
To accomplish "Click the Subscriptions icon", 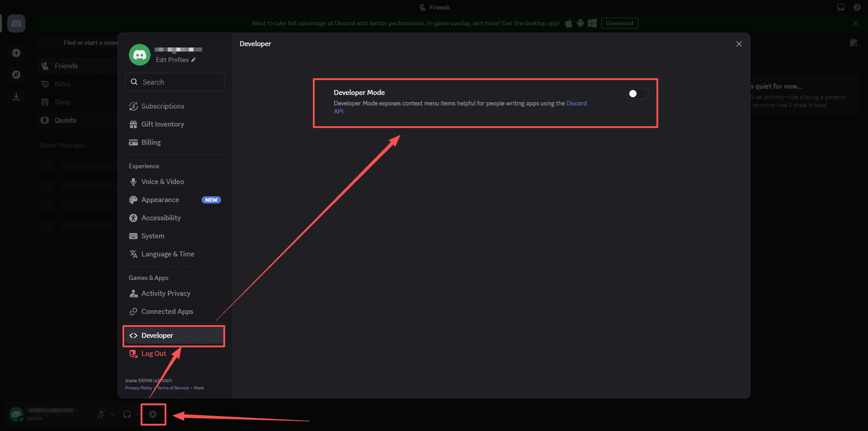I will (x=133, y=106).
